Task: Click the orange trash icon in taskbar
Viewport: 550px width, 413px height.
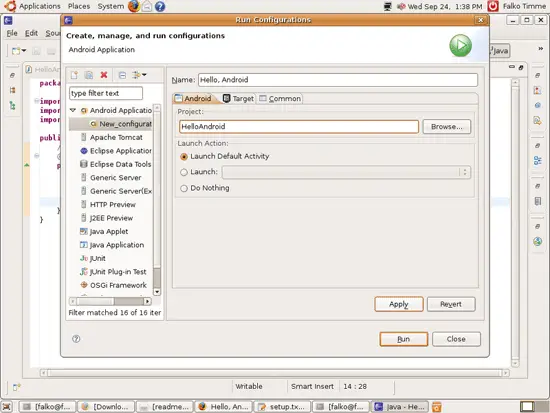Action: point(437,407)
